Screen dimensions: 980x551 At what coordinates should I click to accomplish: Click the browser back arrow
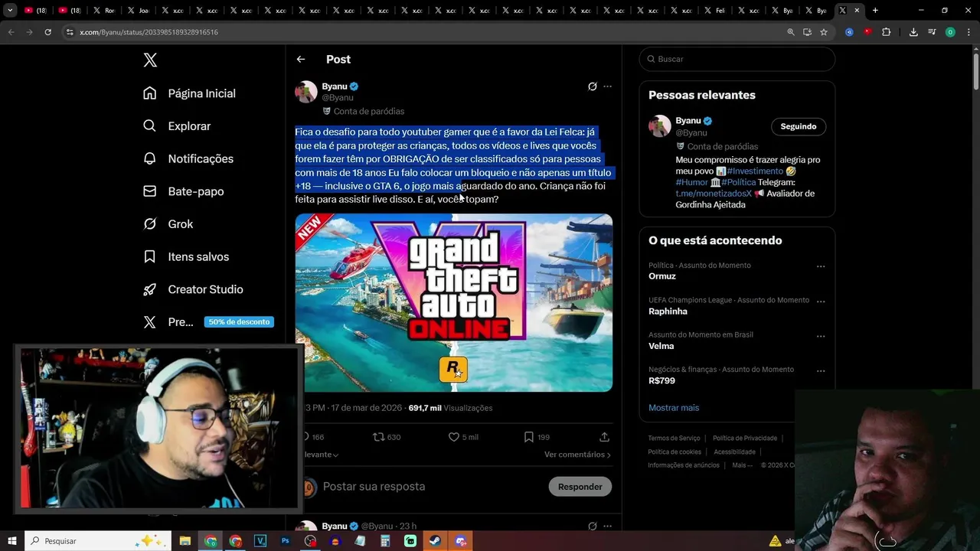coord(11,32)
